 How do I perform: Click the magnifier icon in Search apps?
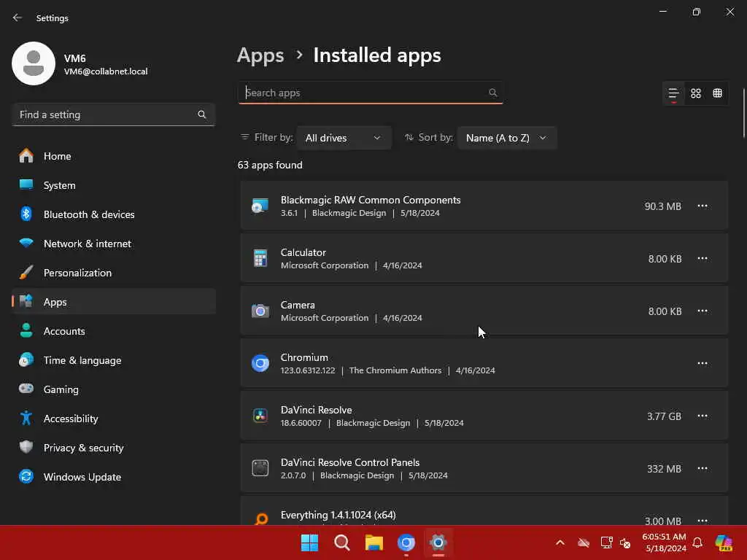tap(493, 93)
